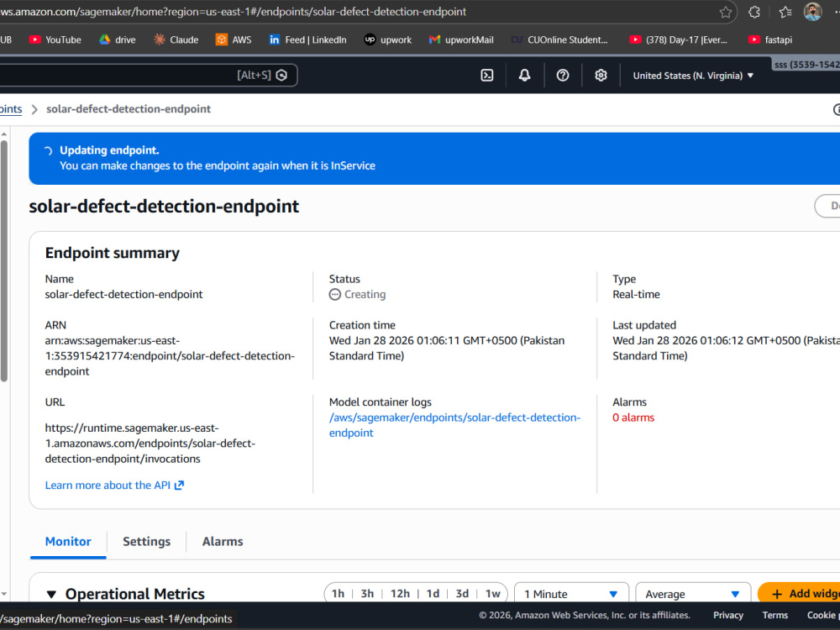Open the (378) Day-17 YouTube bookmark
Viewport: 840px width, 630px height.
678,39
